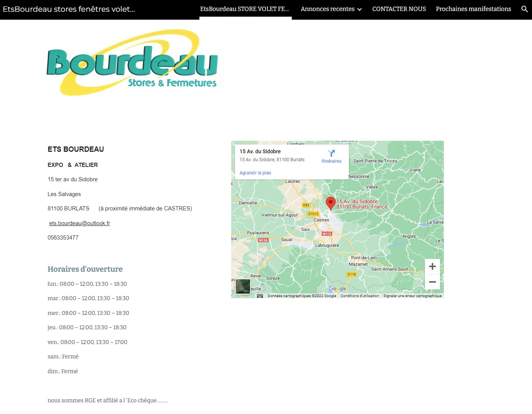This screenshot has width=532, height=414.
Task: Click Agrandir le plan link
Action: (255, 173)
